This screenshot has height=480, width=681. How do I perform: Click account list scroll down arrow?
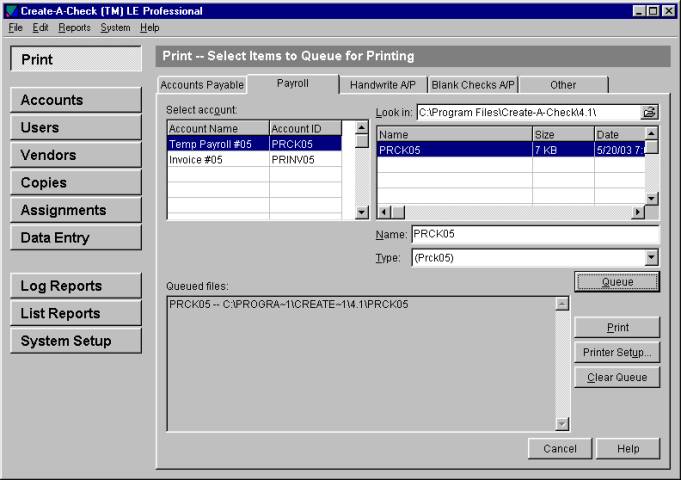pos(361,212)
